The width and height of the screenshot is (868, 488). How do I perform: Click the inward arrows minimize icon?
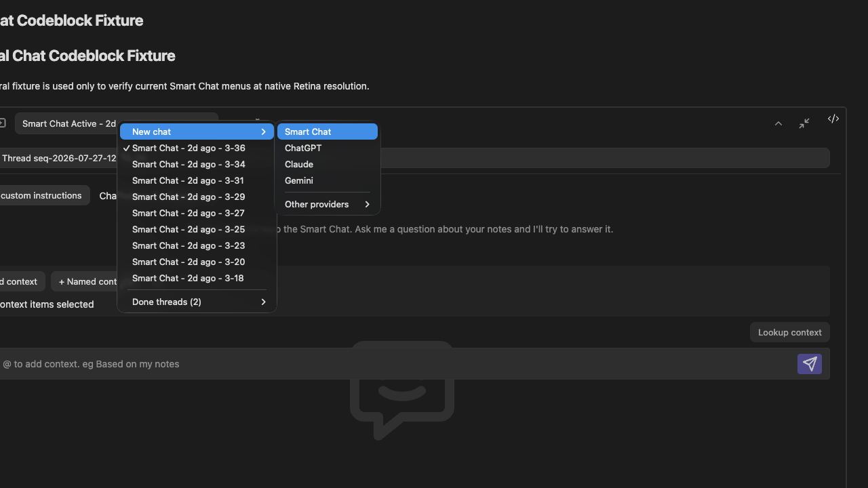point(804,123)
